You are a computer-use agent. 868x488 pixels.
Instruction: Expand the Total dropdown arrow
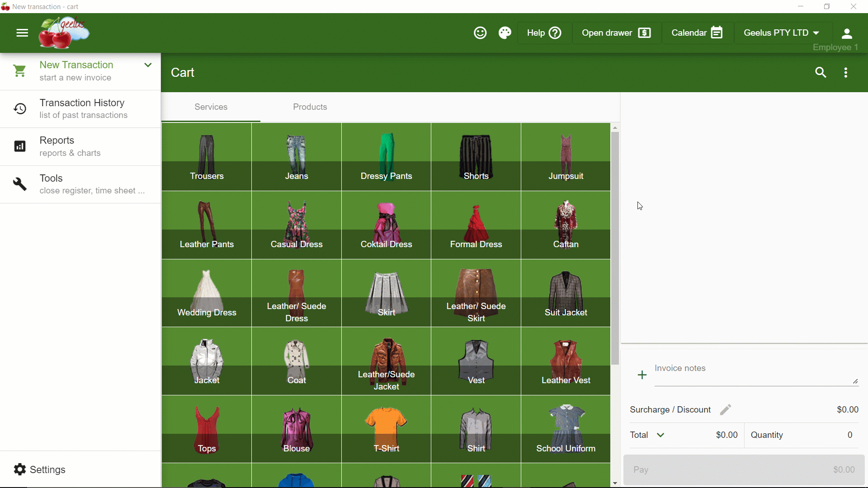[660, 435]
